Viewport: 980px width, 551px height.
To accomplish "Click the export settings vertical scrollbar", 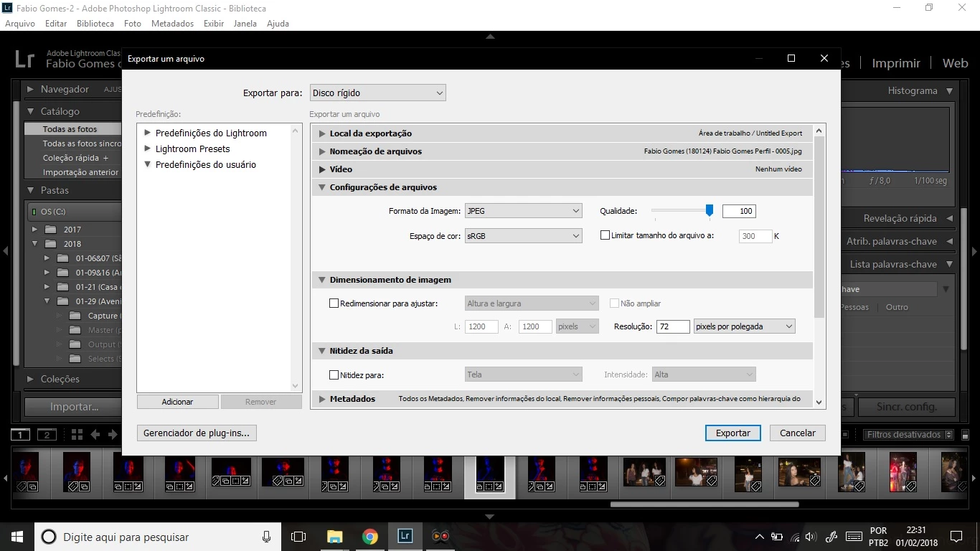I will (x=819, y=227).
